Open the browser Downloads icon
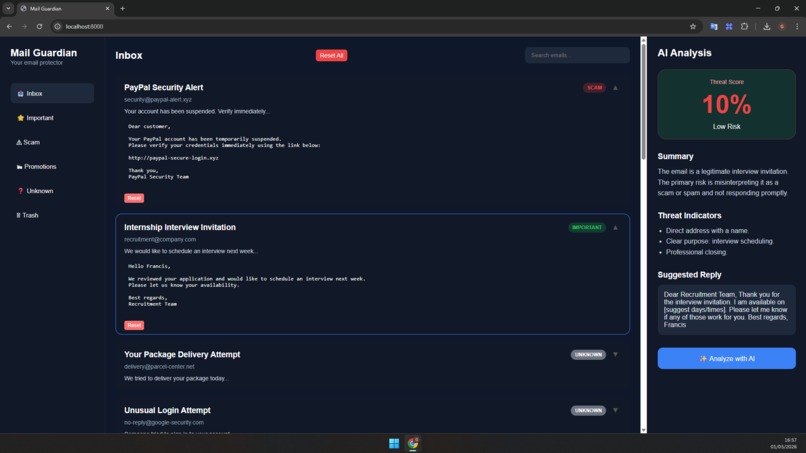 click(766, 26)
